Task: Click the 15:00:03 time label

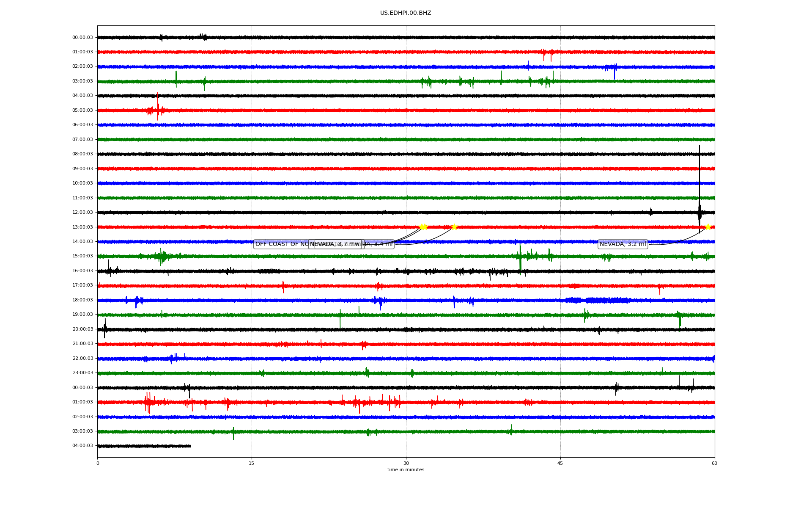Action: point(82,256)
